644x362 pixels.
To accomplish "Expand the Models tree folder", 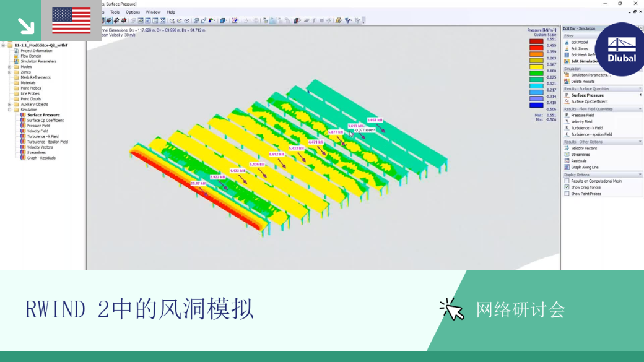I will [9, 66].
